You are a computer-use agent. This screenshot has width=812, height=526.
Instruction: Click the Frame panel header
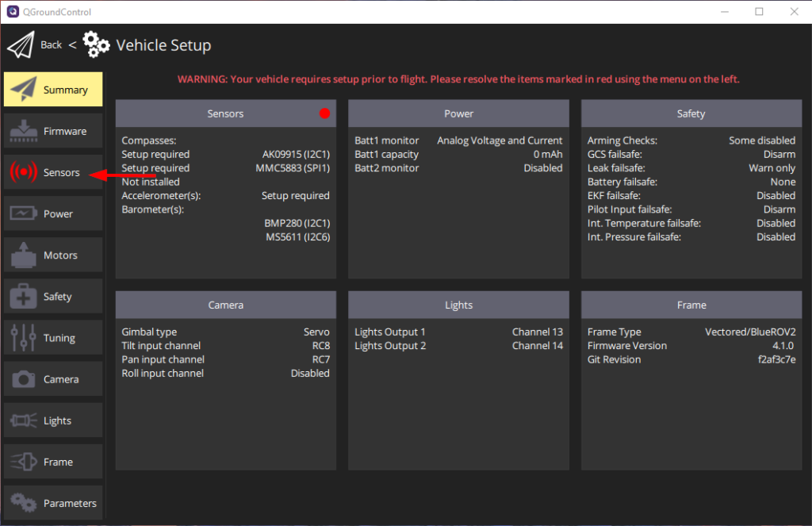(691, 305)
